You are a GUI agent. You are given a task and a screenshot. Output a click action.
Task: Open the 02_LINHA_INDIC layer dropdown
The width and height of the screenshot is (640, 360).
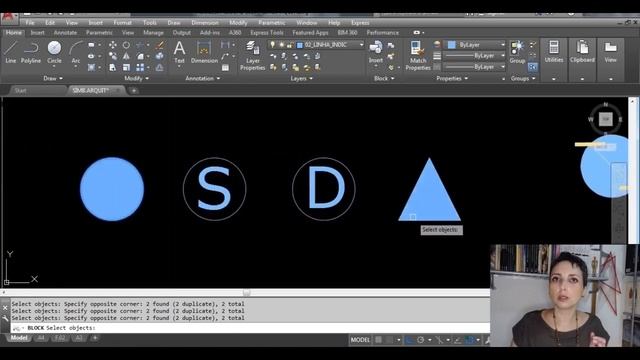pyautogui.click(x=316, y=45)
